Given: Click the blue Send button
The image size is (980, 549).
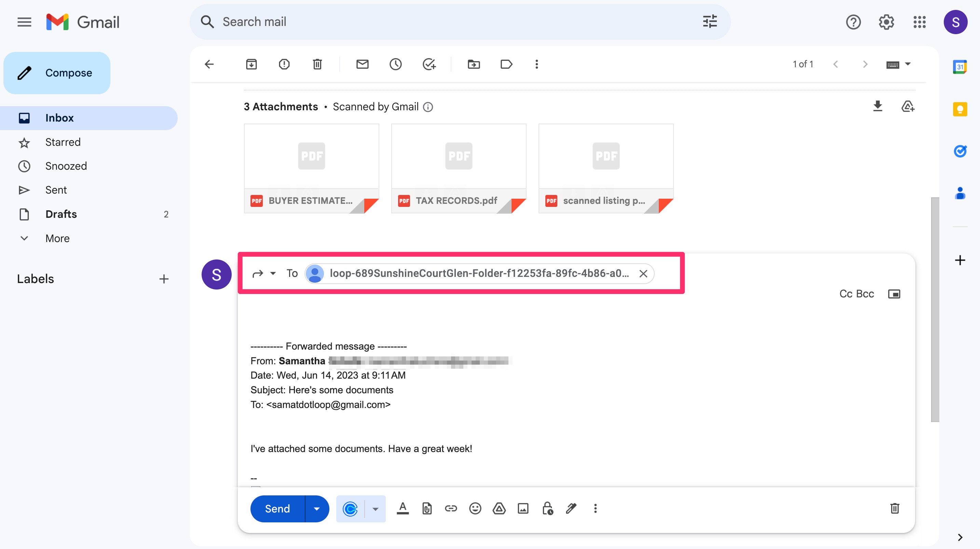Looking at the screenshot, I should tap(277, 509).
